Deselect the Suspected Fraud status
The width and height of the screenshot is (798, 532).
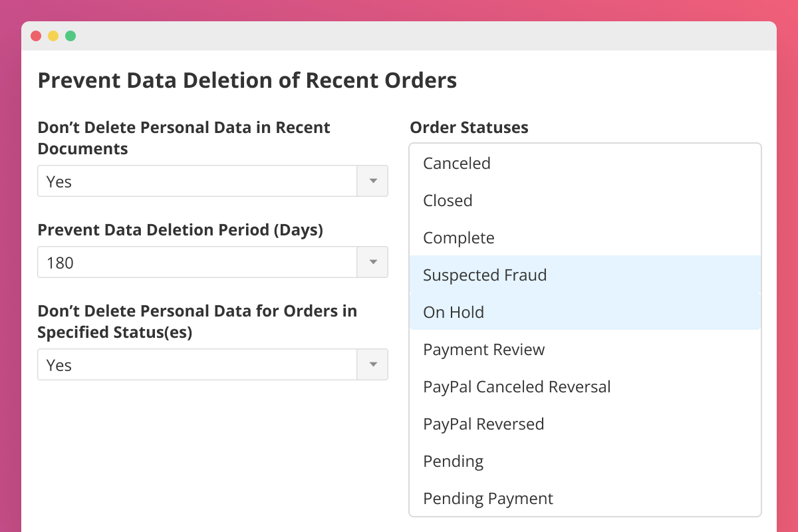(x=485, y=275)
